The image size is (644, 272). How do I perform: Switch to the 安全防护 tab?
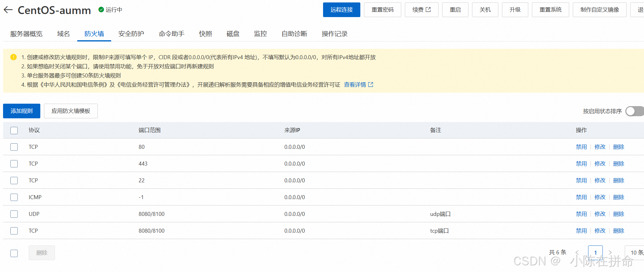(x=131, y=34)
